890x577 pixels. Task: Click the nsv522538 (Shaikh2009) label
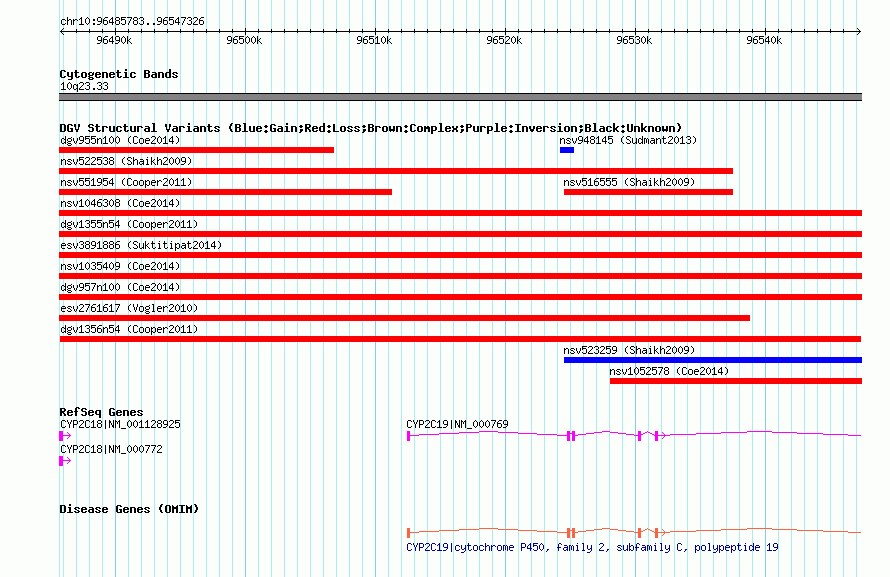tap(126, 161)
